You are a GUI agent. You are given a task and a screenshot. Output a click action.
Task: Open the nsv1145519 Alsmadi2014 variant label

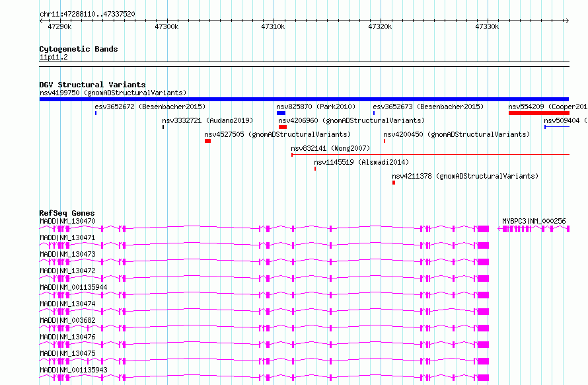[361, 162]
